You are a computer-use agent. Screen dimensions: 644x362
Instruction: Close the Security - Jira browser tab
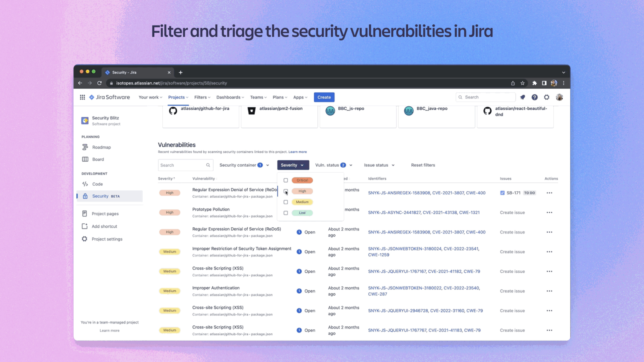[x=169, y=72]
